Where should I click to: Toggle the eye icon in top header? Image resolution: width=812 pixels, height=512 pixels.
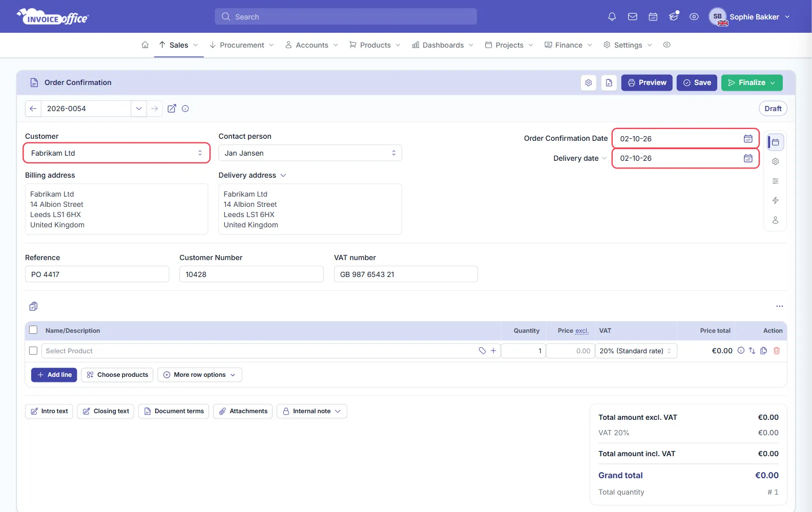pyautogui.click(x=694, y=17)
